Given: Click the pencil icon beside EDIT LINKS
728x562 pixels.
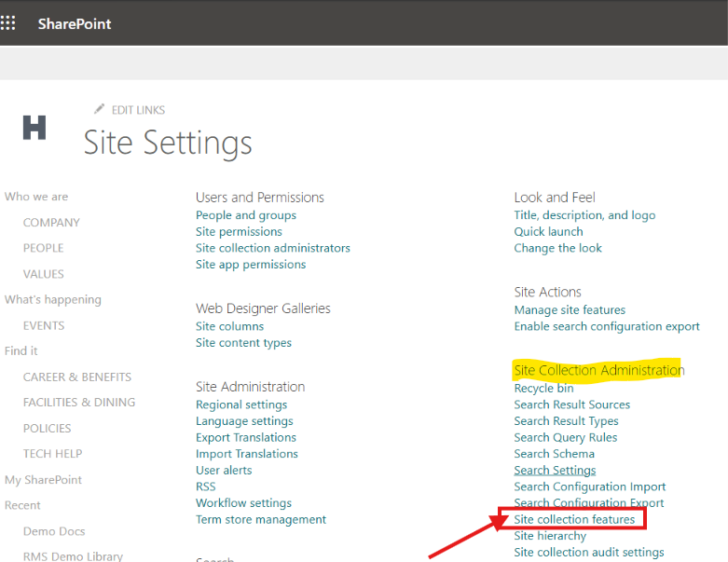Looking at the screenshot, I should pos(99,109).
